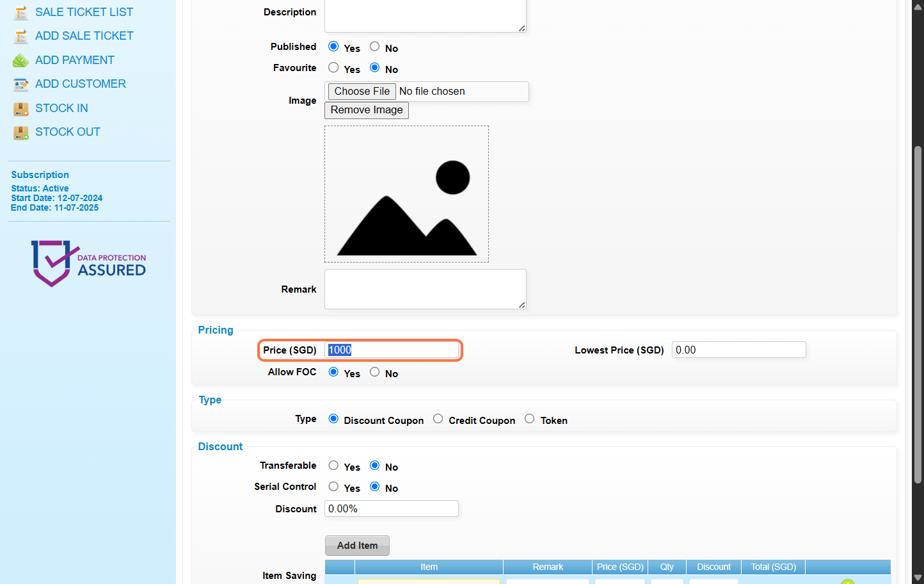This screenshot has width=924, height=584.
Task: Click the Stock In box icon
Action: [x=21, y=109]
